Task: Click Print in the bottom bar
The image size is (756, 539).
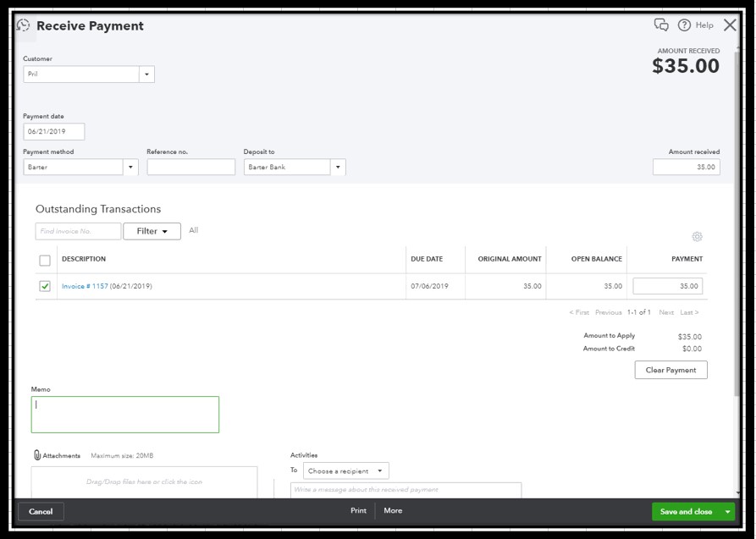Action: pyautogui.click(x=358, y=511)
